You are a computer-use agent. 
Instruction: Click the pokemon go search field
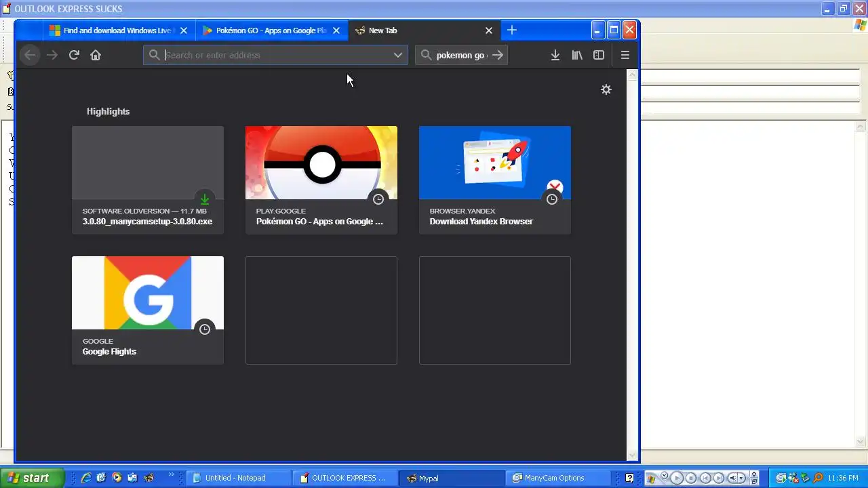462,55
